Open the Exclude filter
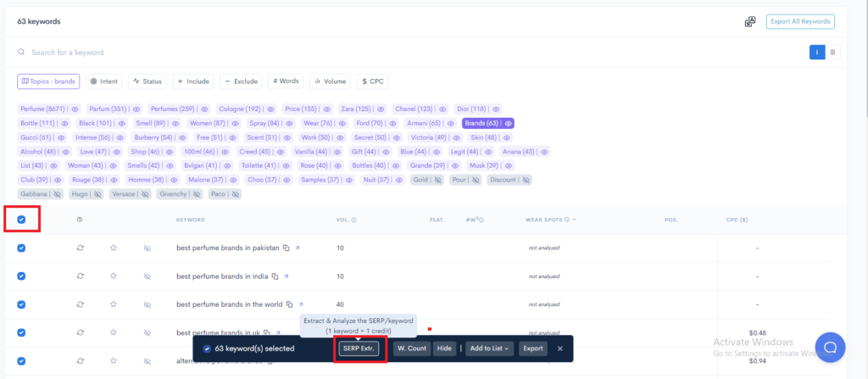Viewport: 868px width, 379px height. (x=241, y=81)
